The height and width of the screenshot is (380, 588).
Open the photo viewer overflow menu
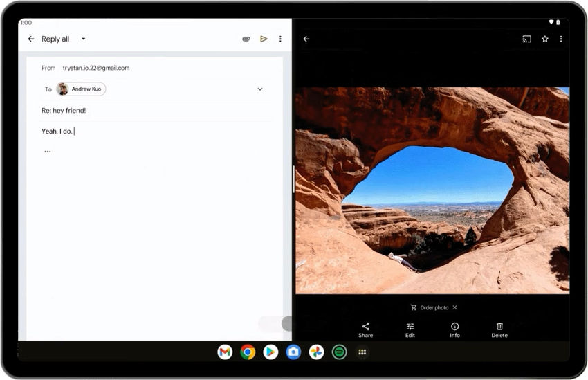coord(560,39)
